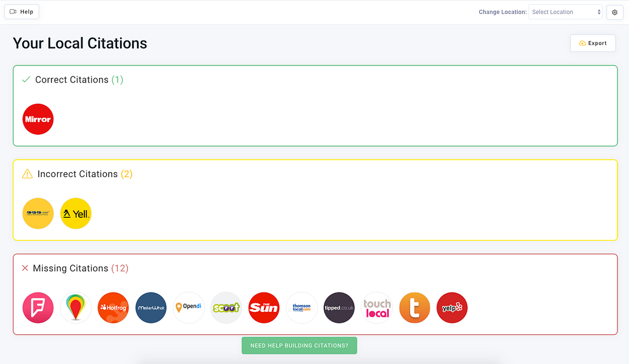Select the Scoot missing citation icon
629x364 pixels.
pos(226,308)
